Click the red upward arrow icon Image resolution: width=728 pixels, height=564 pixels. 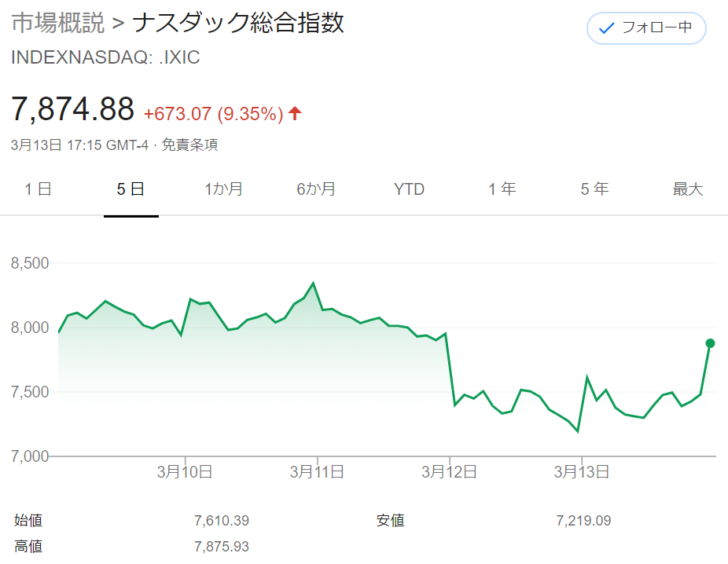[295, 113]
